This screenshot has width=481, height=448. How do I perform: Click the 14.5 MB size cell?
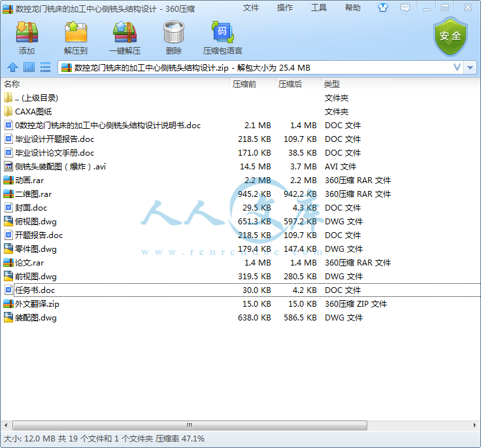pyautogui.click(x=256, y=166)
